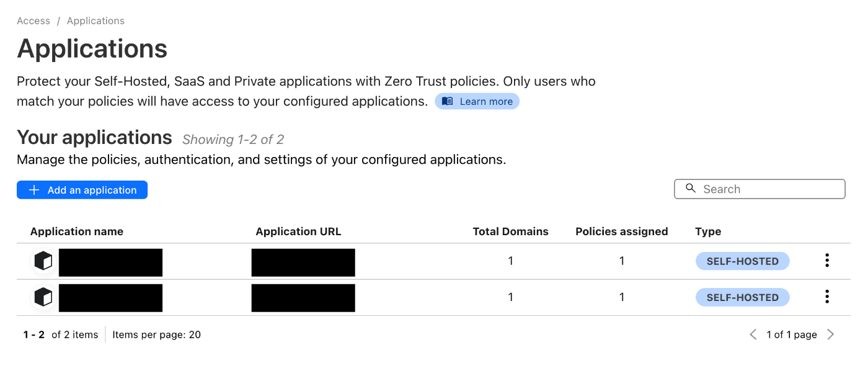Click the Policies assigned column header
The height and width of the screenshot is (368, 868).
pos(621,231)
